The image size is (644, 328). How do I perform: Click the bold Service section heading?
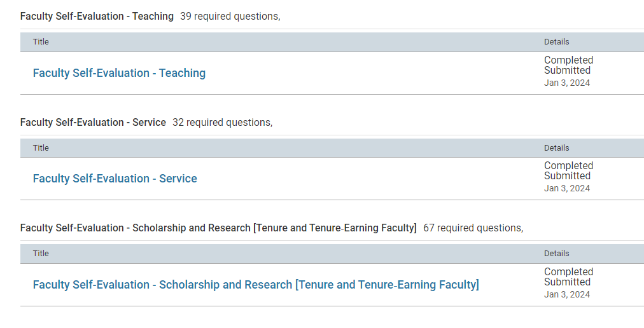point(93,122)
